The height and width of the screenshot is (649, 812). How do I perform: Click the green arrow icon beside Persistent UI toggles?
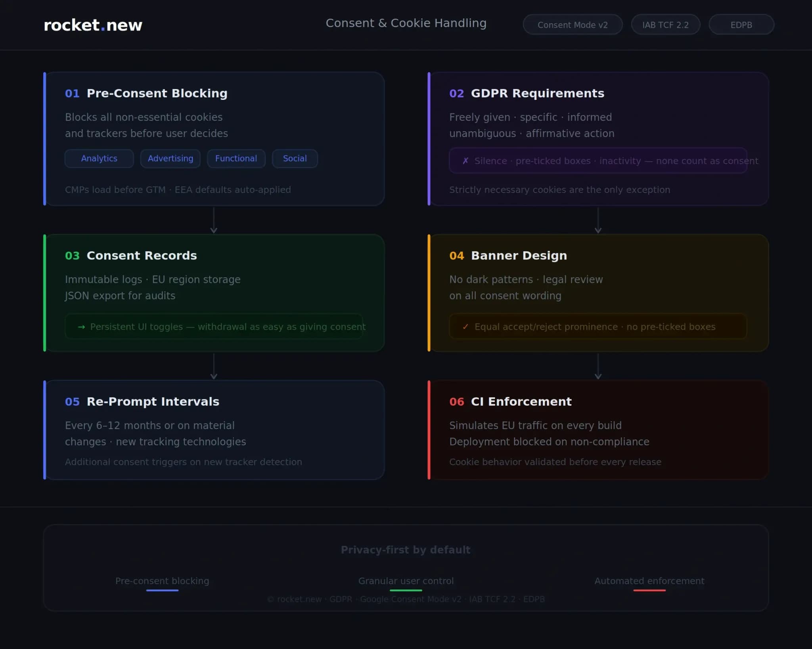click(x=81, y=327)
